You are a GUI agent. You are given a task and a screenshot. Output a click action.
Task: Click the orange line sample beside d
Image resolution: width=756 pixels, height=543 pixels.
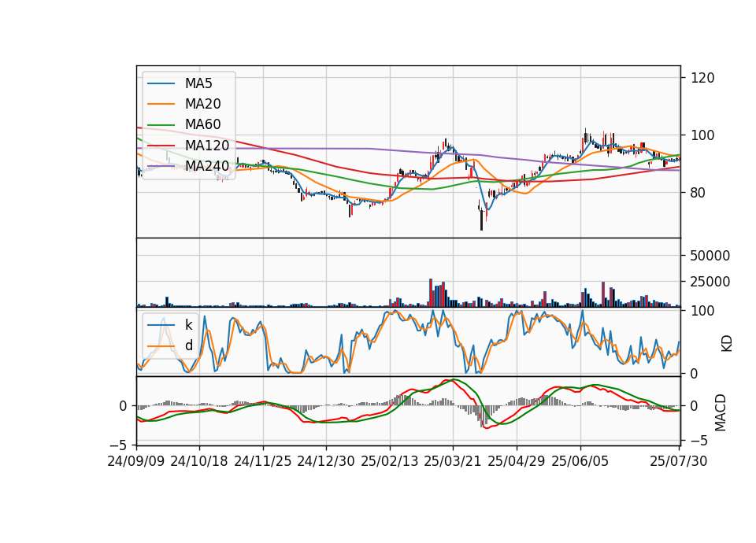coord(161,346)
